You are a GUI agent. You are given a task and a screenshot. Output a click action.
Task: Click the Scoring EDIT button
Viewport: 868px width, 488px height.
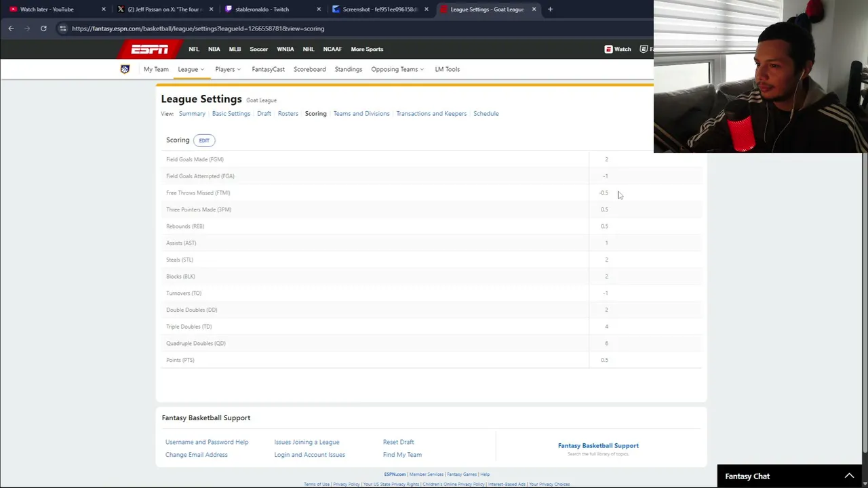coord(204,140)
